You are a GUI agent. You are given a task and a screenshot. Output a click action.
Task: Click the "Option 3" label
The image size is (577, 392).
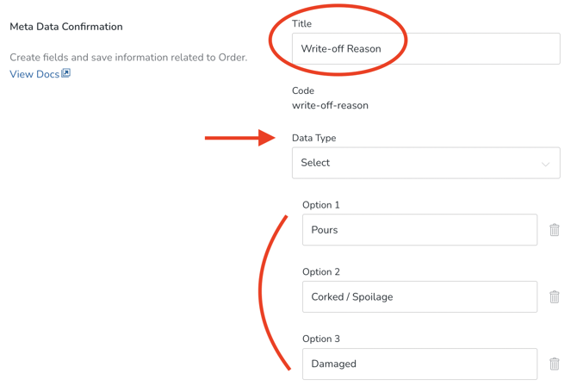pos(320,339)
